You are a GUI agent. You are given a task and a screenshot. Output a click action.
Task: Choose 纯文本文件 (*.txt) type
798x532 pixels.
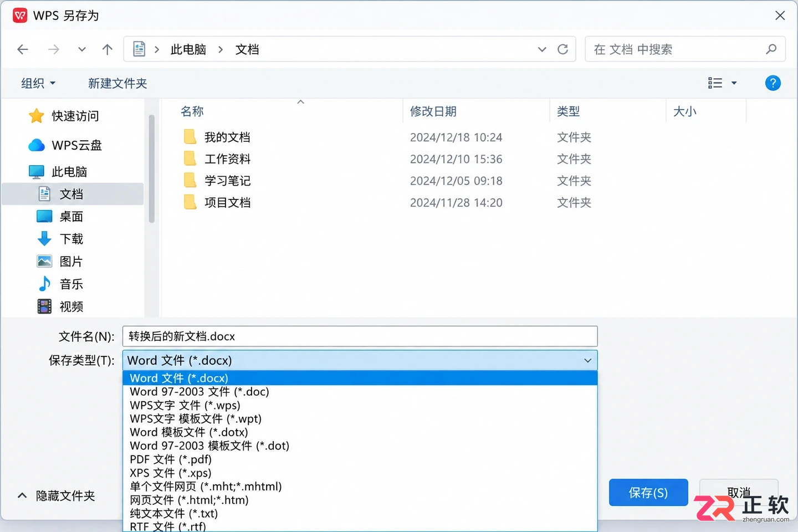360,514
